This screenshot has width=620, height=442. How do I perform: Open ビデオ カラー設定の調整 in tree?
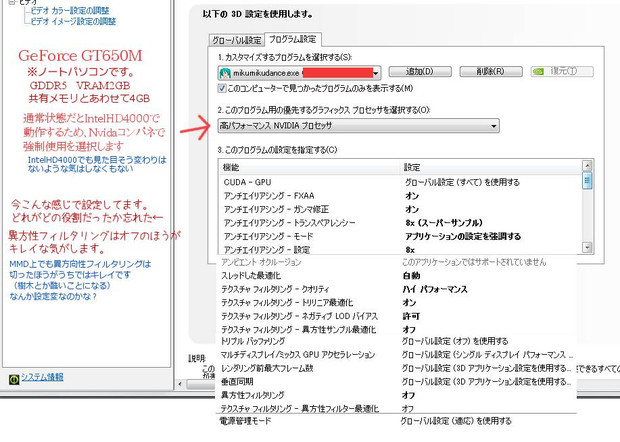pyautogui.click(x=70, y=11)
